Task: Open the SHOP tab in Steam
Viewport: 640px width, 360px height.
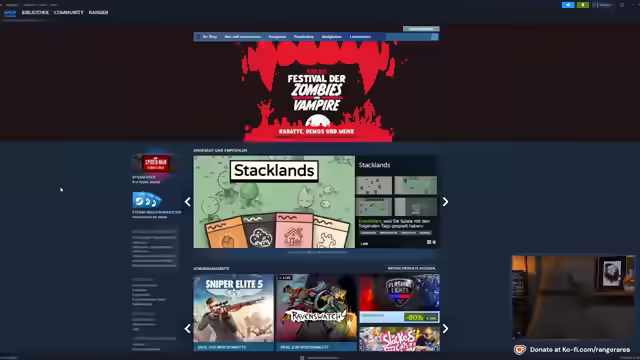Action: [10, 13]
